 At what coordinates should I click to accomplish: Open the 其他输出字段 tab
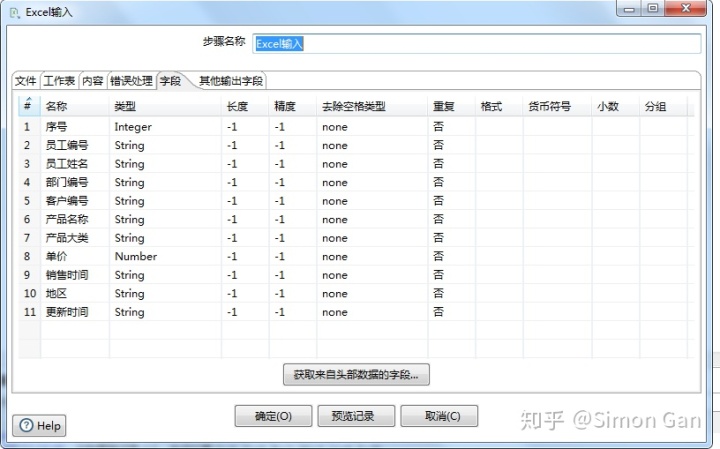click(x=231, y=81)
